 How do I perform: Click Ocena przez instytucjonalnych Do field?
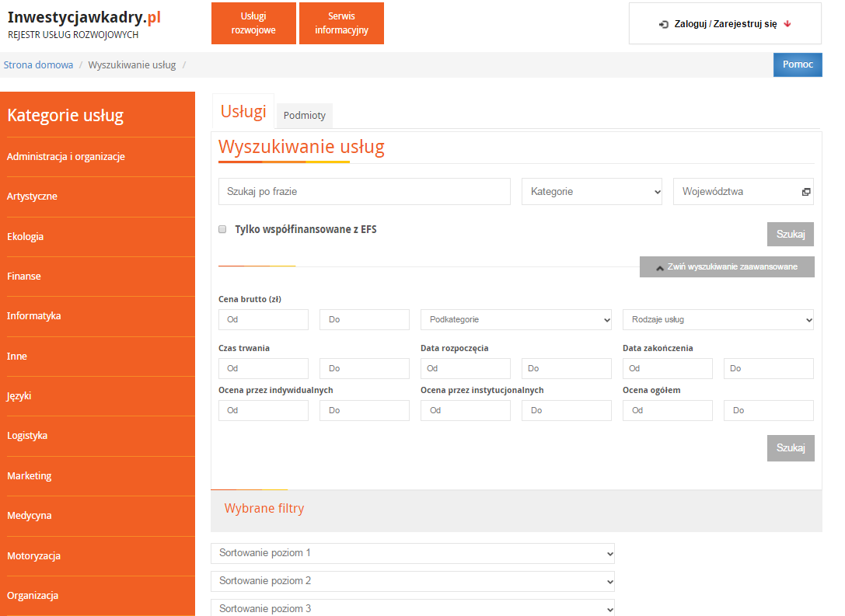(567, 410)
